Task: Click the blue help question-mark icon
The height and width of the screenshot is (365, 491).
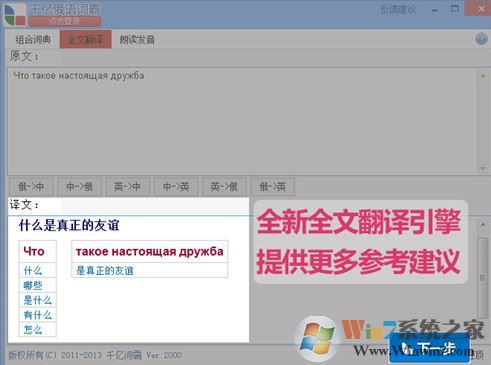Action: (x=481, y=39)
